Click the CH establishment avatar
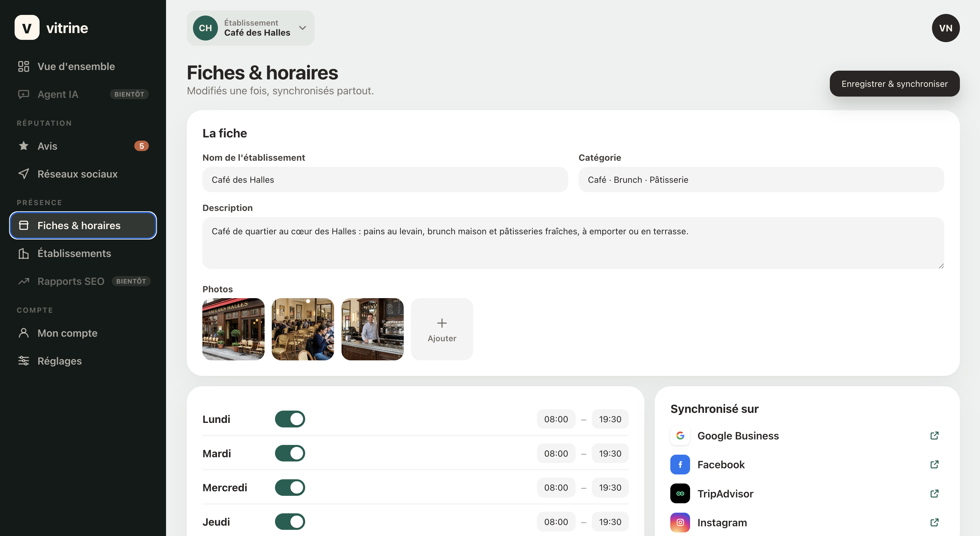 click(205, 28)
